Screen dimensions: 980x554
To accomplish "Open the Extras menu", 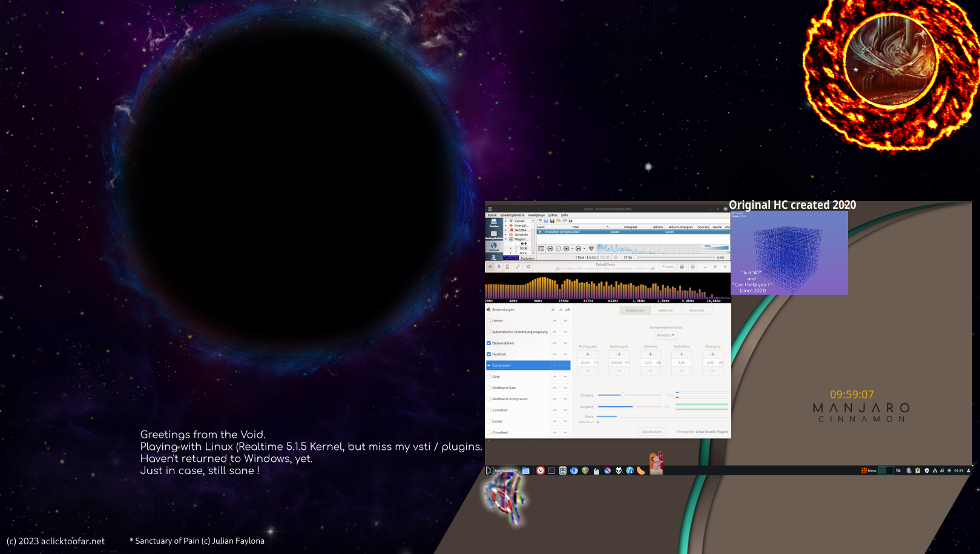I will (553, 215).
